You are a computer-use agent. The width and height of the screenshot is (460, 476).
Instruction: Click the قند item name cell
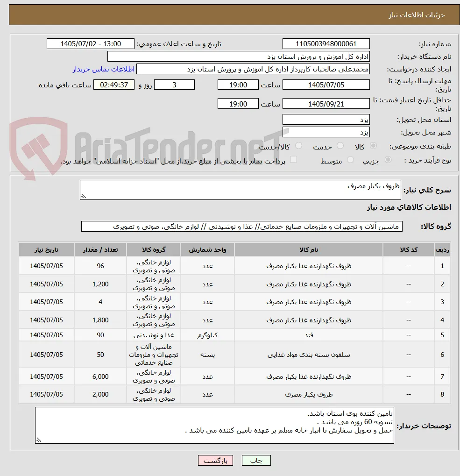pyautogui.click(x=309, y=335)
